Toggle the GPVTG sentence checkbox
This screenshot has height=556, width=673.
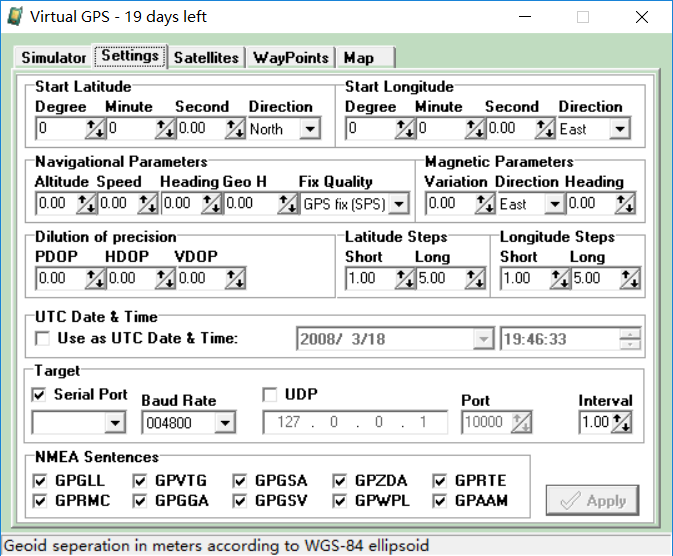(x=139, y=481)
